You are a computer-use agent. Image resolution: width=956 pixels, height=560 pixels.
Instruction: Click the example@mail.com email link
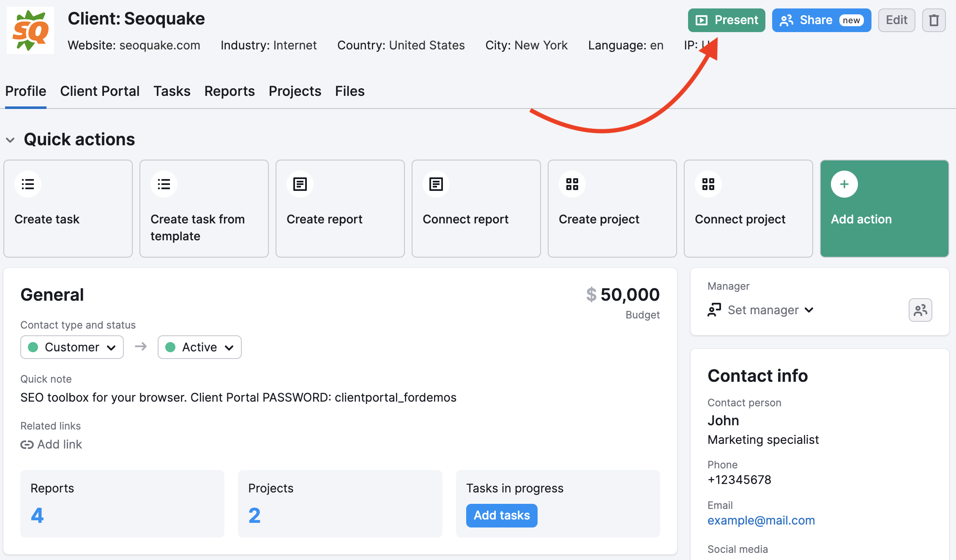click(x=761, y=520)
